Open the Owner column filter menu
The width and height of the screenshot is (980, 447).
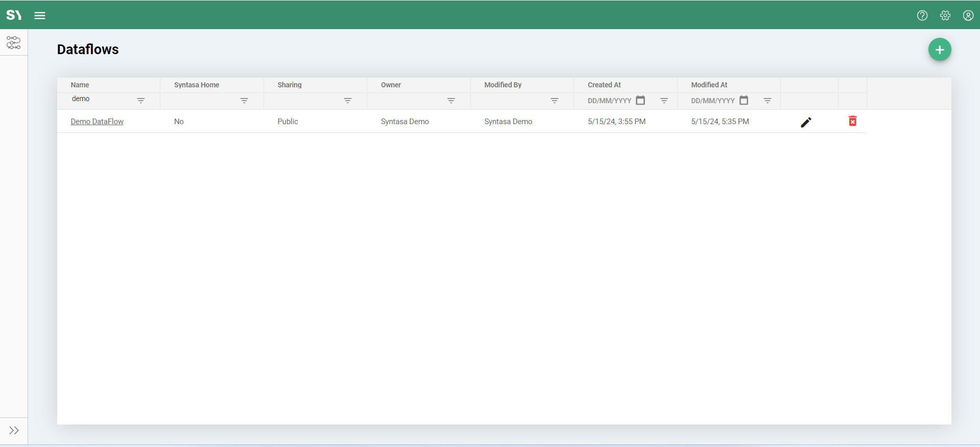coord(451,101)
